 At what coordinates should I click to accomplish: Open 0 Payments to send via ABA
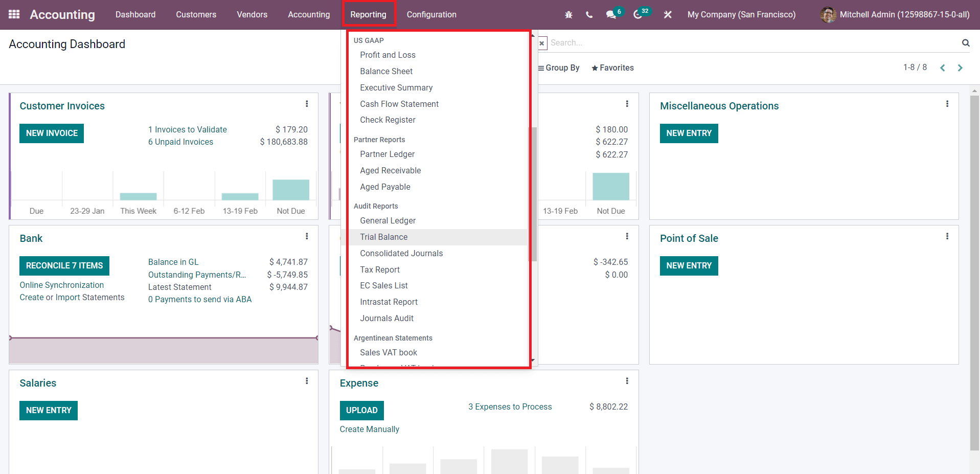(200, 300)
